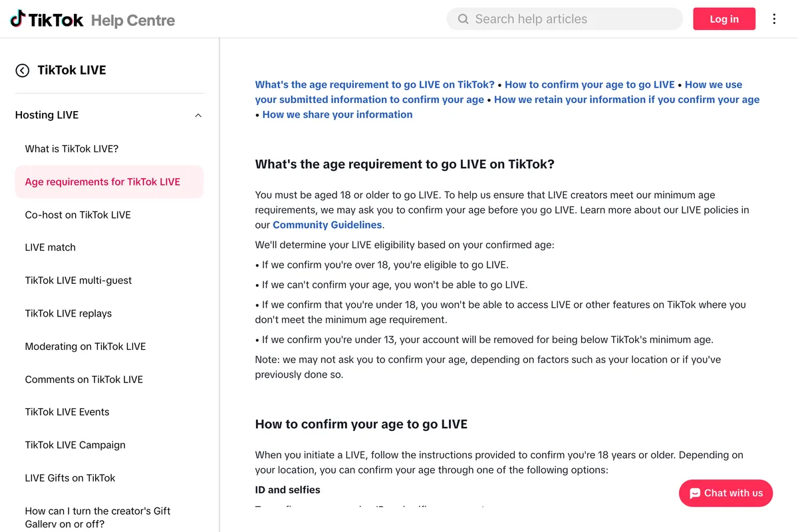Open the Community Guidelines link
This screenshot has width=798, height=532.
327,225
